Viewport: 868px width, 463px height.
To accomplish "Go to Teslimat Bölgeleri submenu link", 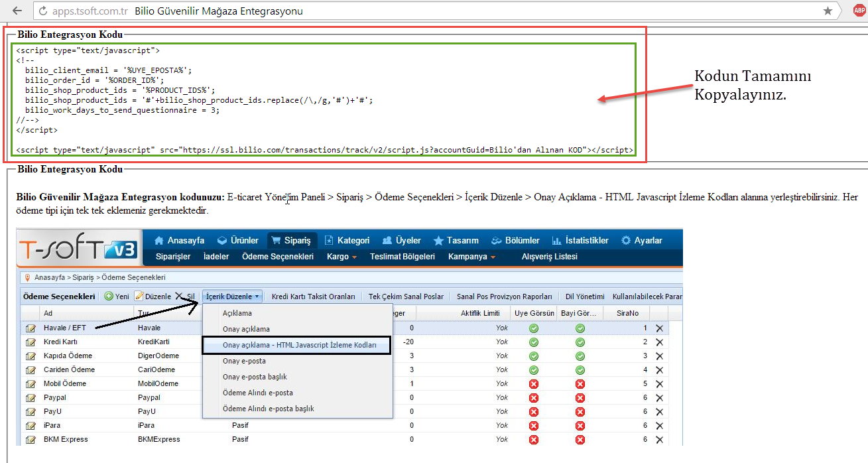I will pyautogui.click(x=403, y=257).
